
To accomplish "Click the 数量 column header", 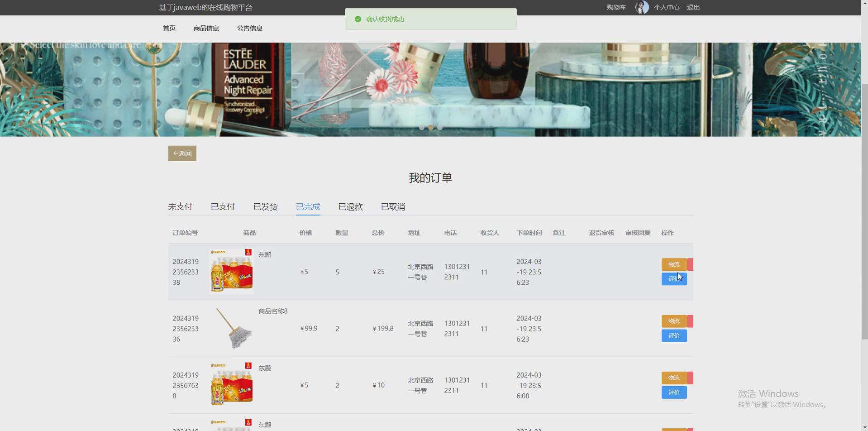I will (x=342, y=233).
